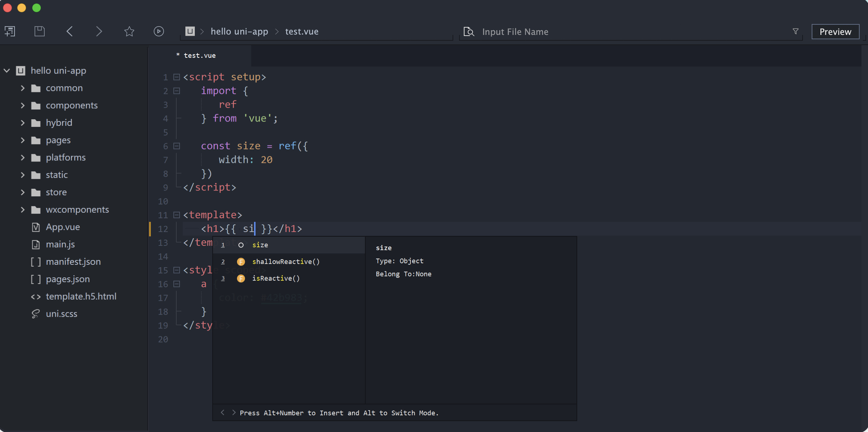Click next arrow in the completion footer
This screenshot has width=868, height=432.
click(234, 412)
